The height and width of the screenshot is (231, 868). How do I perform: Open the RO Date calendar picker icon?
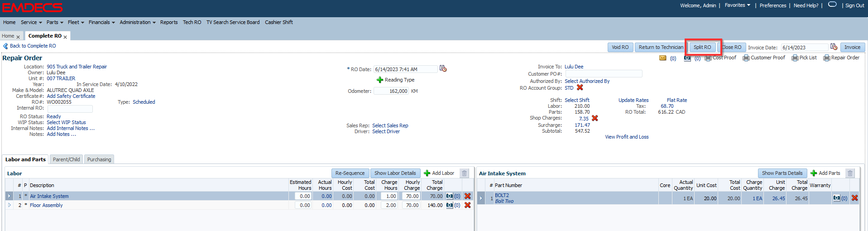(x=443, y=68)
